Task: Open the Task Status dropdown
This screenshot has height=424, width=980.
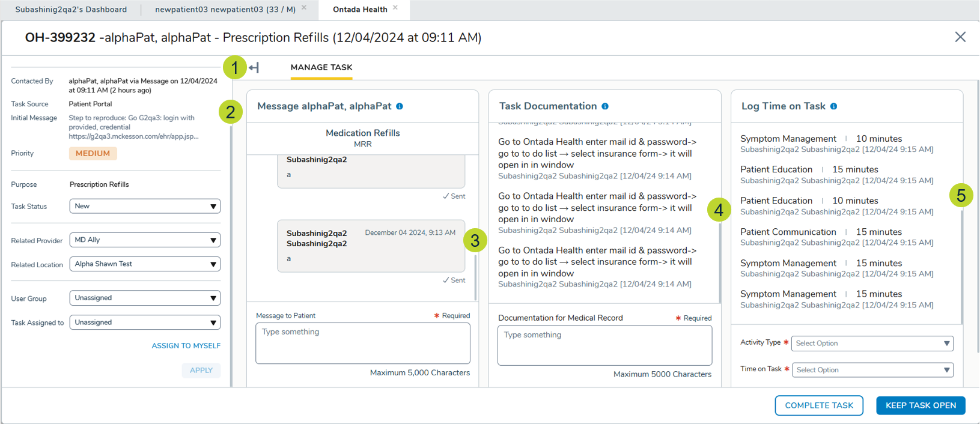Action: (145, 206)
